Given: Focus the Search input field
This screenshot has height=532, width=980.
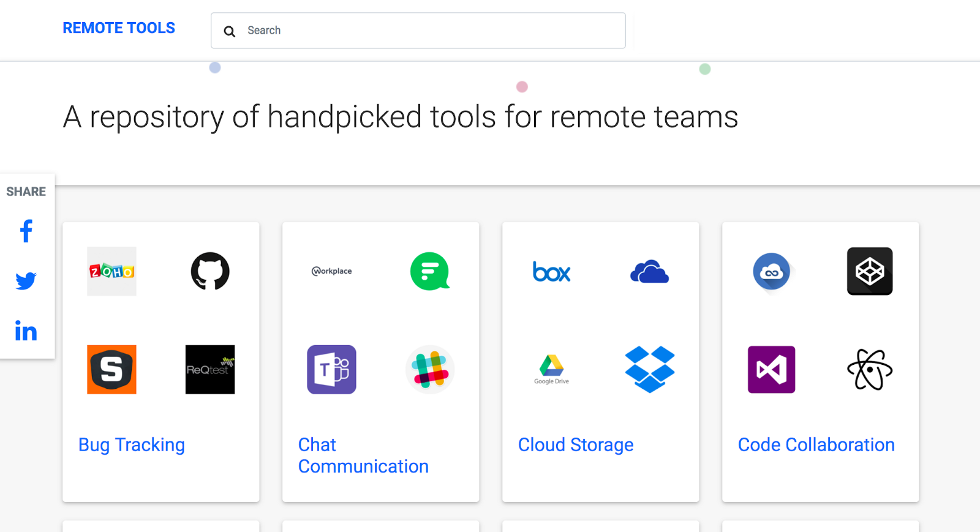Looking at the screenshot, I should pos(418,31).
